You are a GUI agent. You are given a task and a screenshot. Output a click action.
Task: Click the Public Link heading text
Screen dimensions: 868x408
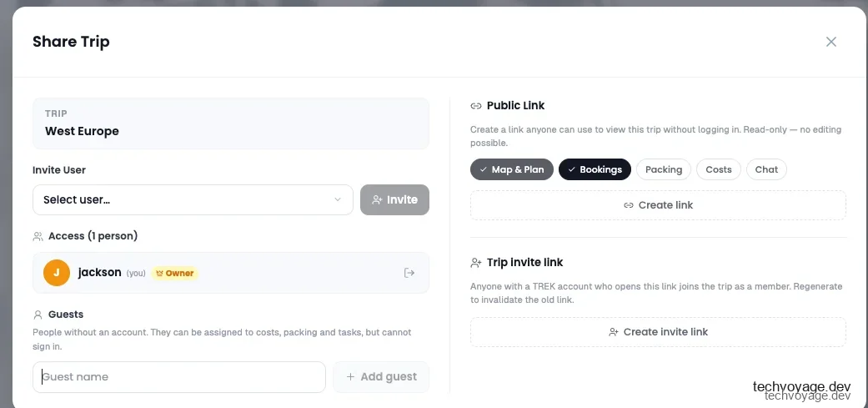tap(516, 105)
